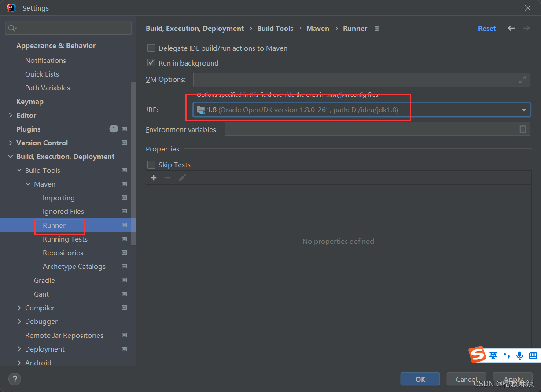Image resolution: width=541 pixels, height=392 pixels.
Task: Click the project-level icon beside Maven
Action: tap(125, 184)
